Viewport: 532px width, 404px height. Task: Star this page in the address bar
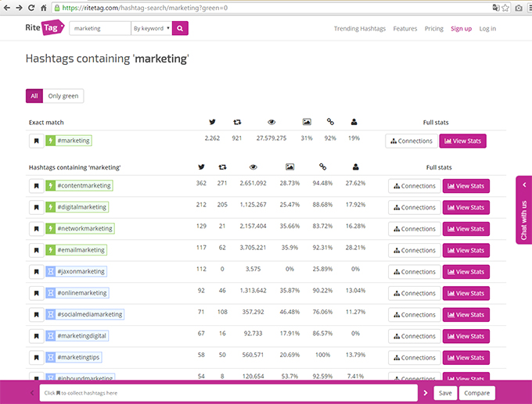pyautogui.click(x=505, y=8)
